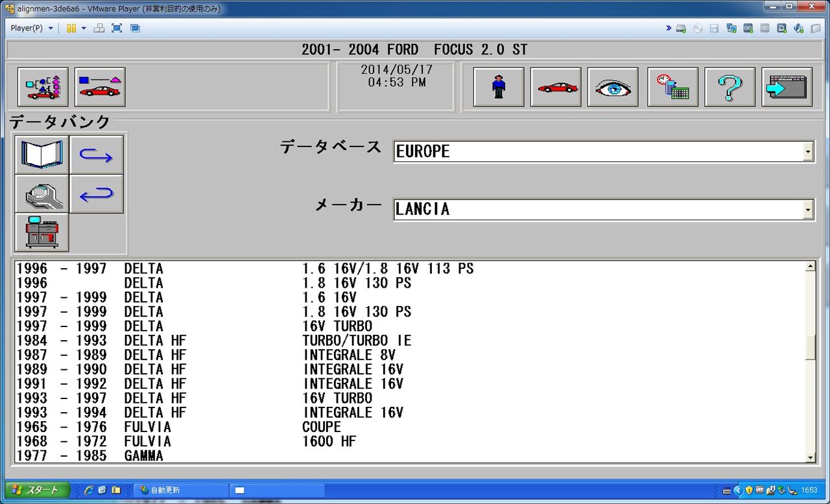
Task: Click VMware sound card device icon
Action: [x=799, y=29]
